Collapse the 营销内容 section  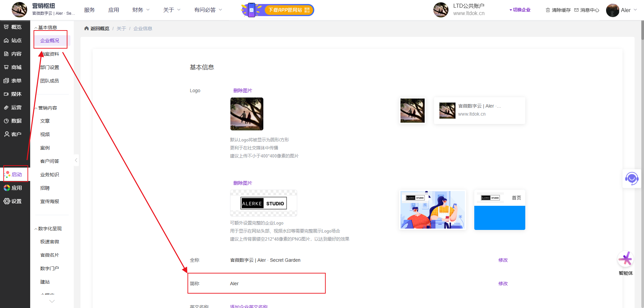(36, 108)
